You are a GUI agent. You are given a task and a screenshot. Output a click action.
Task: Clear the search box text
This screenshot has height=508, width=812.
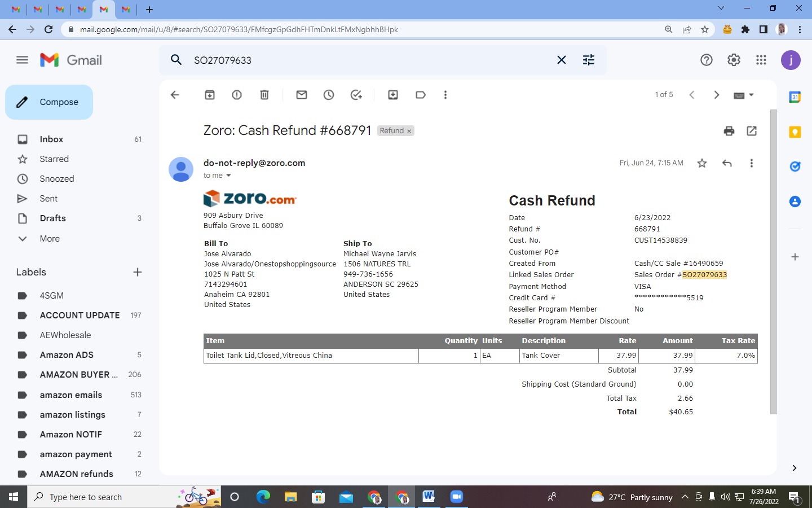click(562, 60)
